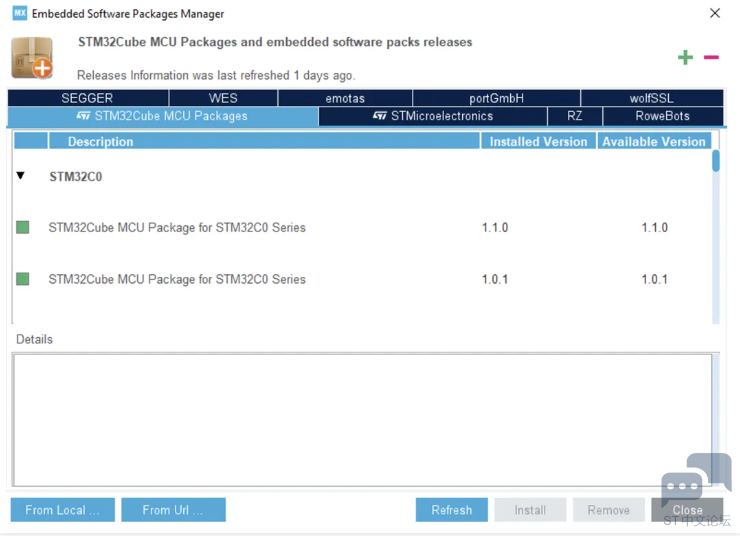The width and height of the screenshot is (740, 536).
Task: Click the Details section label
Action: [34, 339]
